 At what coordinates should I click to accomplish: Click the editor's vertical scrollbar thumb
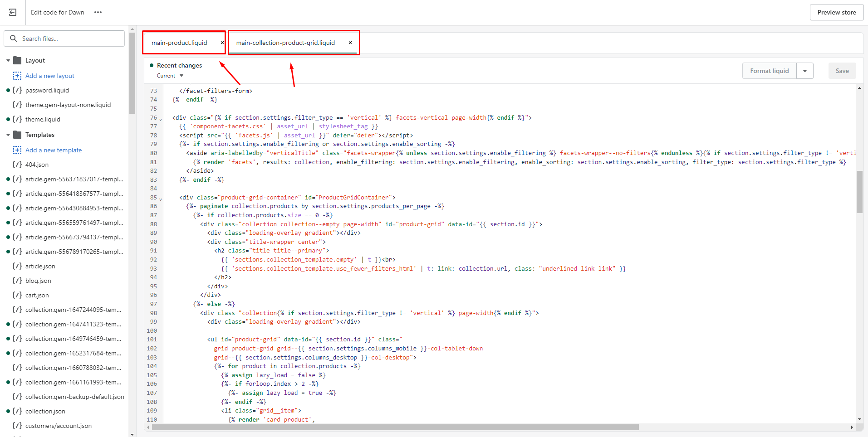859,192
